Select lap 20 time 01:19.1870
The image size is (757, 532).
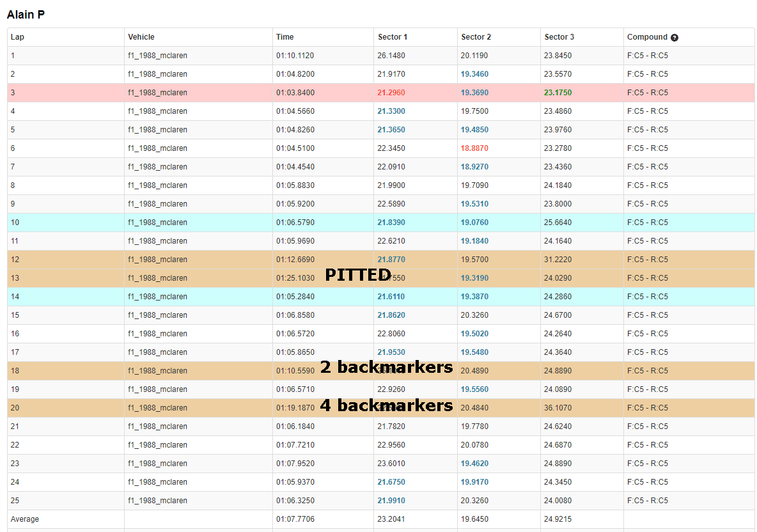(295, 408)
